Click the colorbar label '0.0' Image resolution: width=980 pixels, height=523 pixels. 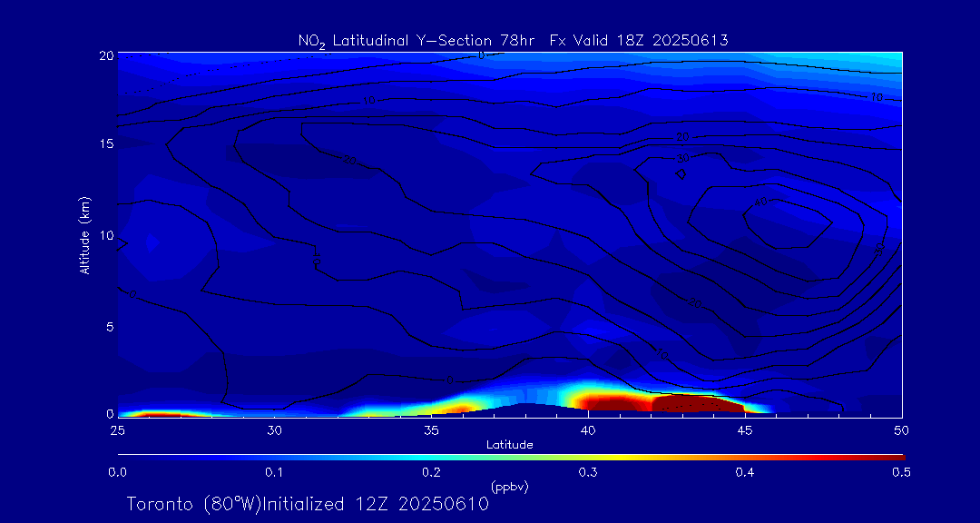click(117, 472)
